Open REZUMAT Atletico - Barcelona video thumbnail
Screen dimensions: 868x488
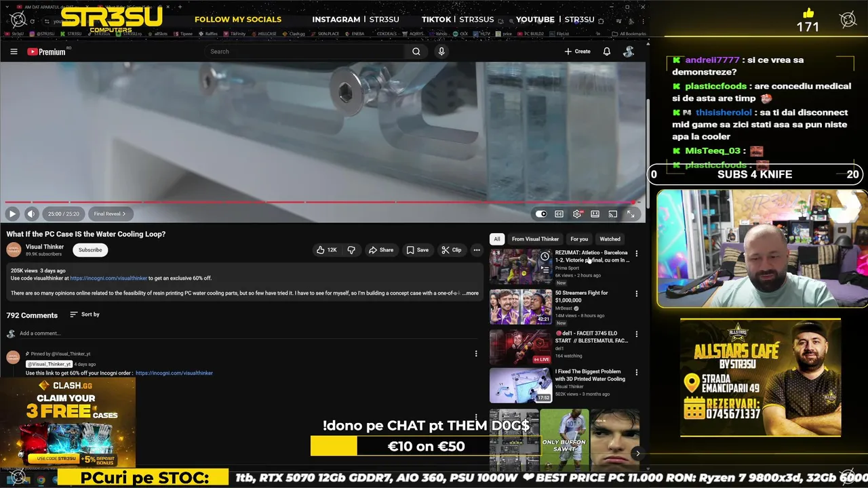click(521, 266)
